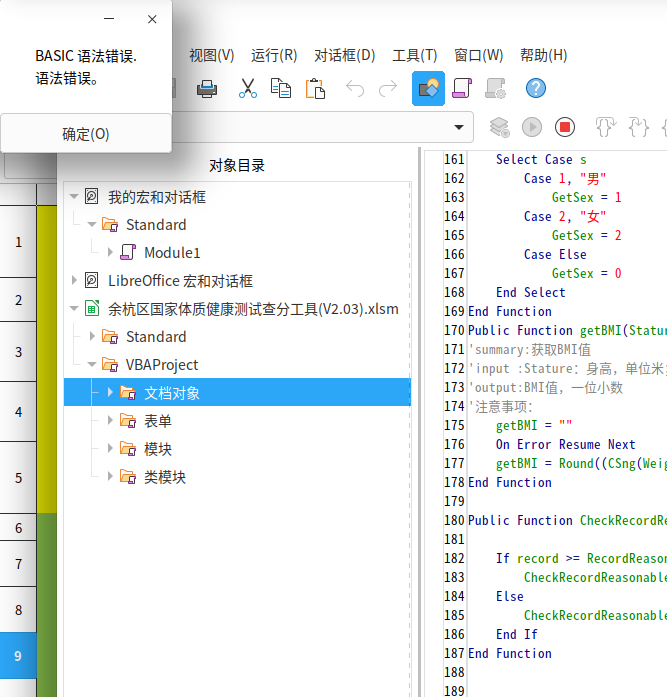667x697 pixels.
Task: Toggle the Object Catalog toolbar button
Action: point(428,88)
